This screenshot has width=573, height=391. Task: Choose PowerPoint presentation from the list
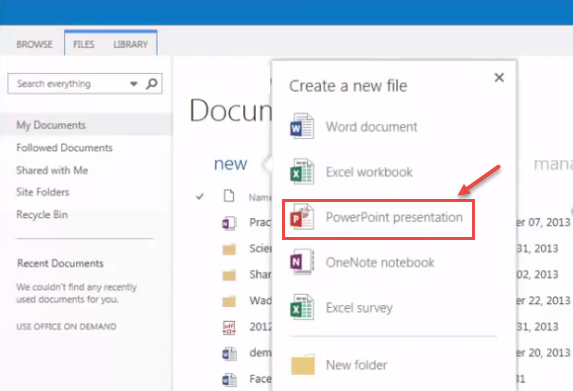pyautogui.click(x=394, y=217)
